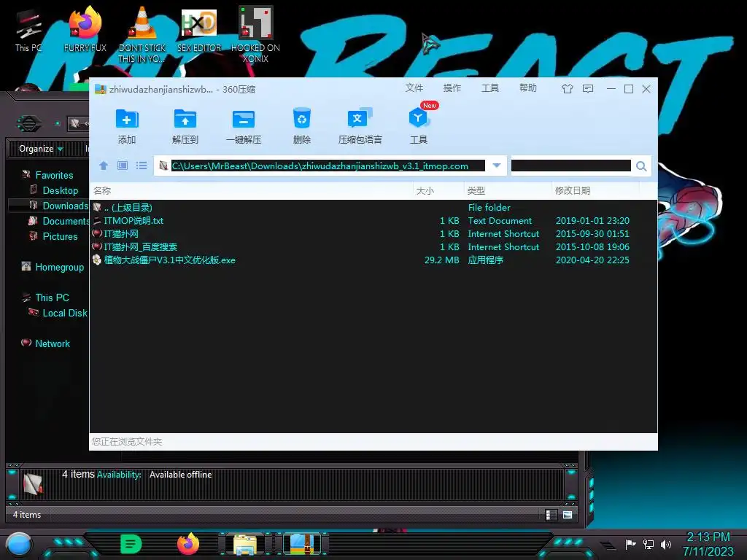Click the archive path address field
Image resolution: width=747 pixels, height=560 pixels.
[x=328, y=166]
